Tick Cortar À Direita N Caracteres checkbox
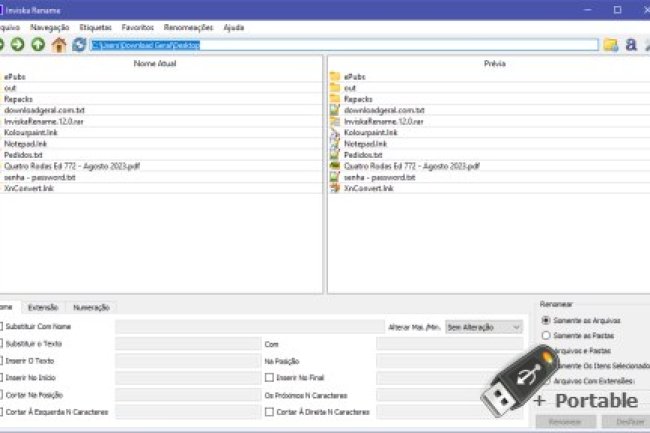650x433 pixels. click(269, 412)
